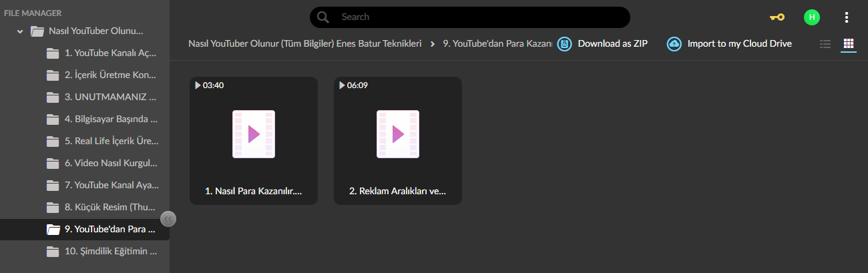Click folder icon of 5. Real Life İçerik Üre...

[x=53, y=142]
